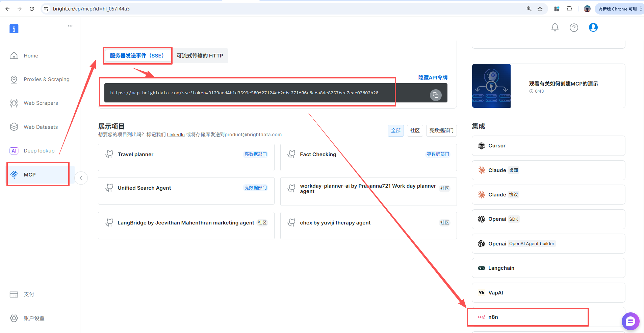This screenshot has height=333, width=644.
Task: Click GitHub icon on Fact Checking card
Action: point(291,154)
